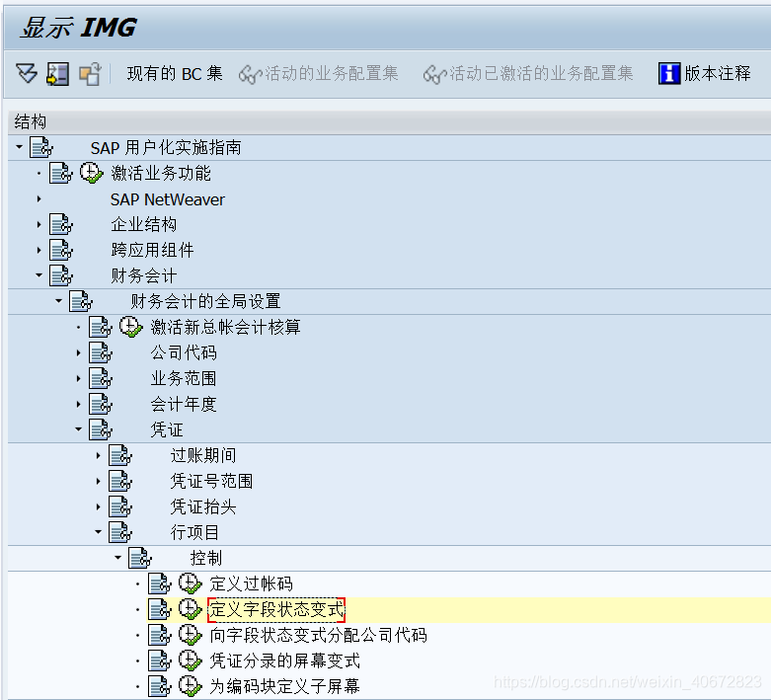
Task: Open documentation icon for 公司代码
Action: click(101, 352)
